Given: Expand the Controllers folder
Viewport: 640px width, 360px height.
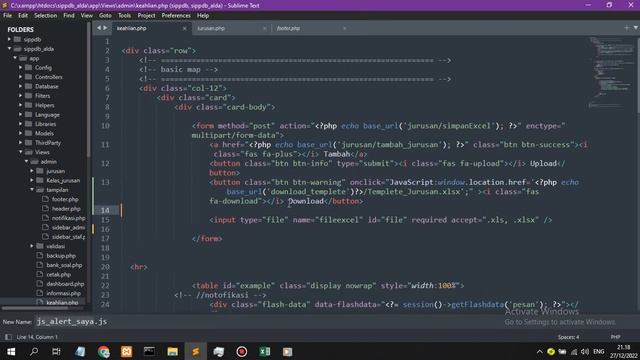Looking at the screenshot, I should tap(21, 77).
